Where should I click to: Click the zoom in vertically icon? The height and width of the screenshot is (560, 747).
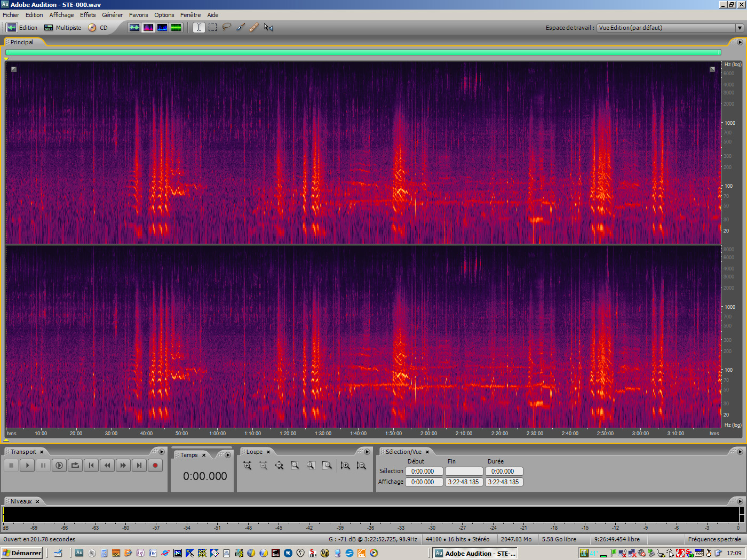tap(345, 466)
